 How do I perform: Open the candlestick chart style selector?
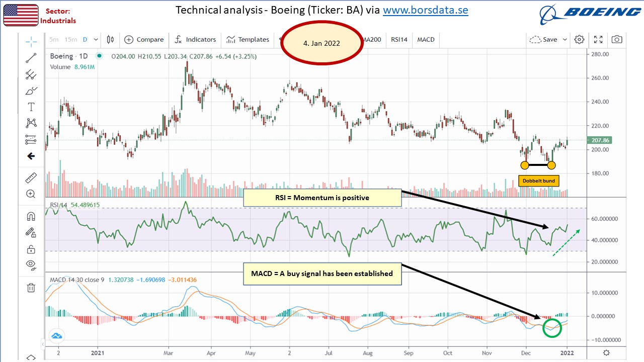pyautogui.click(x=110, y=39)
